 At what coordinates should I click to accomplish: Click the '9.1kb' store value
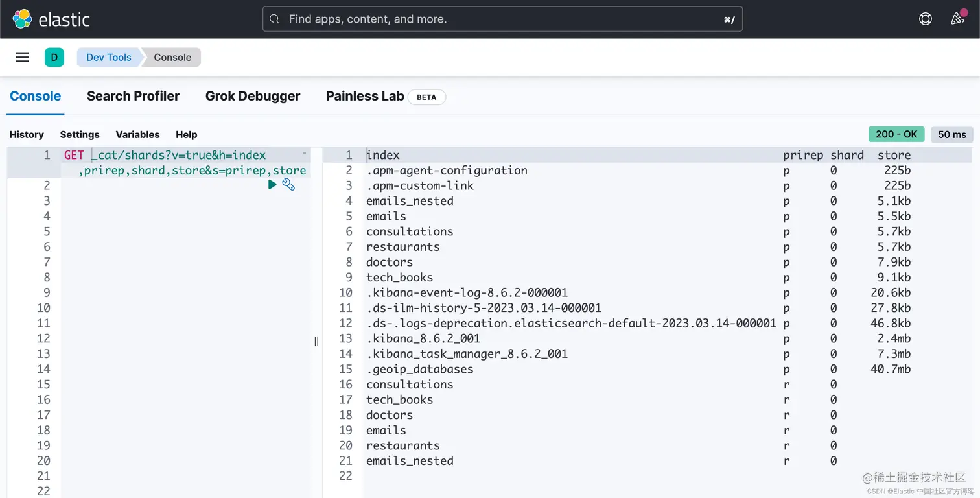894,278
